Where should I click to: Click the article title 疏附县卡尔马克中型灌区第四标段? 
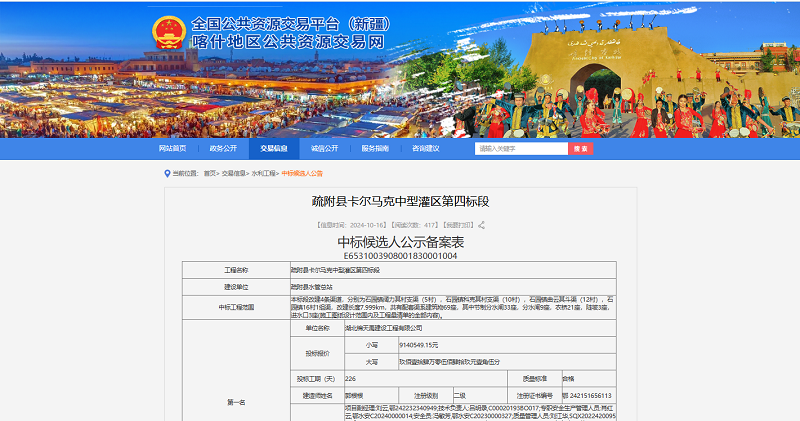pyautogui.click(x=400, y=201)
